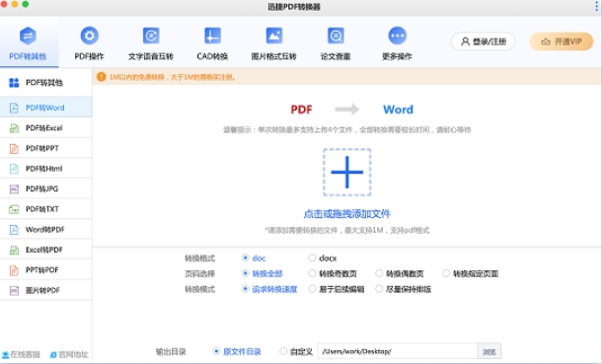The height and width of the screenshot is (364, 602).
Task: Switch to PDF转Word in sidebar
Action: (x=45, y=108)
